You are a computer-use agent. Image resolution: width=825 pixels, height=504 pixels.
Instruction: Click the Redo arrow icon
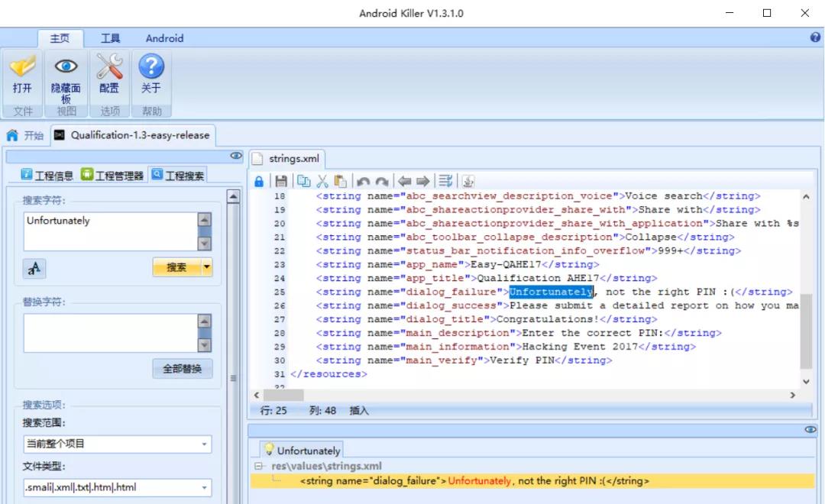(x=382, y=182)
